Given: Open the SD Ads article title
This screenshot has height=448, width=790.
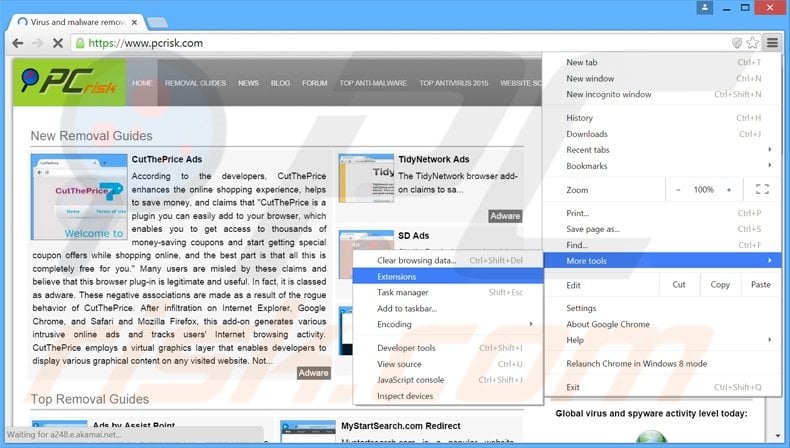Looking at the screenshot, I should pyautogui.click(x=414, y=236).
